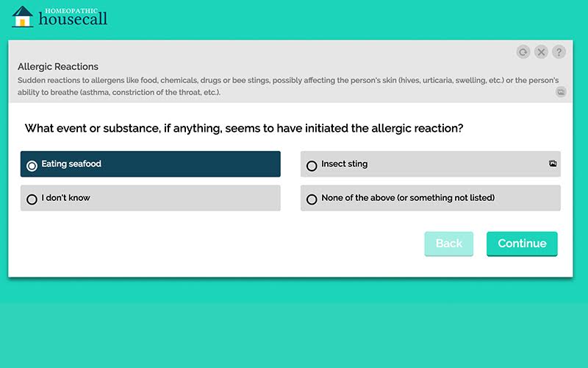Click the 'Sudden reactions to allergens' description
The width and height of the screenshot is (588, 368).
(288, 86)
